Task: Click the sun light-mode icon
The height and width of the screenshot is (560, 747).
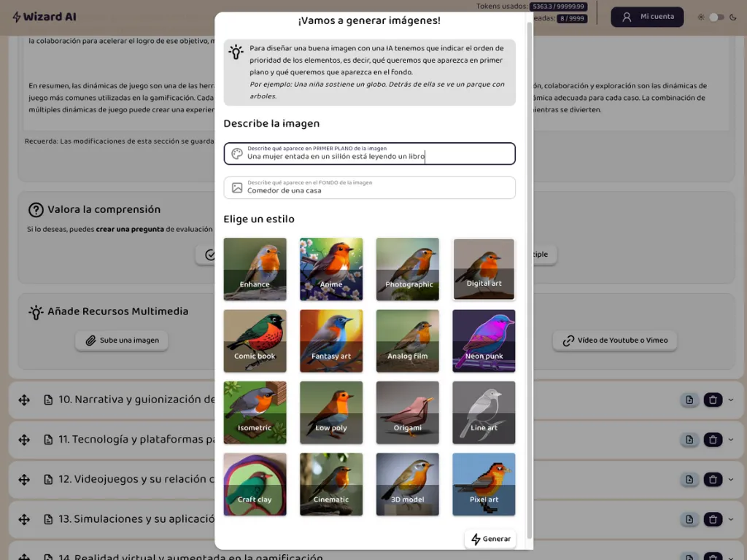Action: (x=701, y=17)
